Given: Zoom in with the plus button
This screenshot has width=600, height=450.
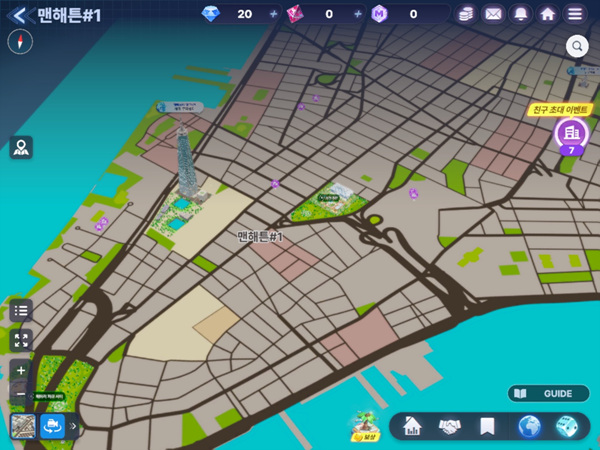Looking at the screenshot, I should point(21,371).
